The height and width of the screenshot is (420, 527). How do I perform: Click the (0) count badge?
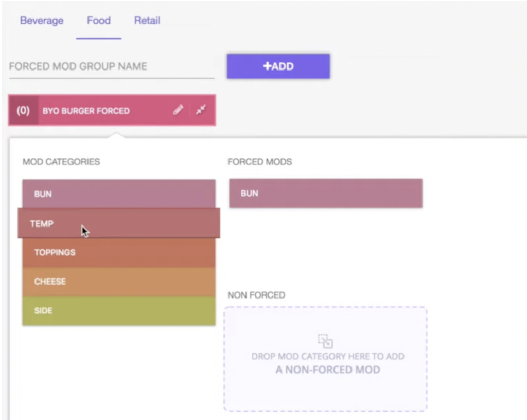click(23, 110)
